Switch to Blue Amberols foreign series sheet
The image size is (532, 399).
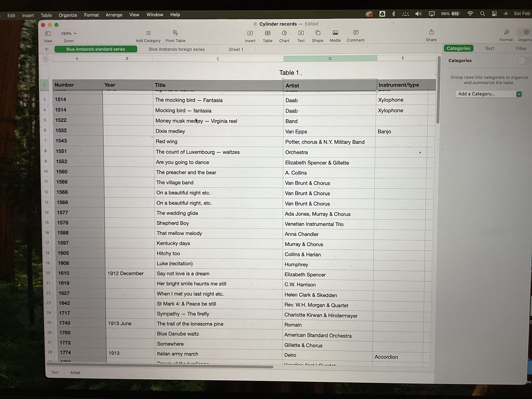[177, 49]
